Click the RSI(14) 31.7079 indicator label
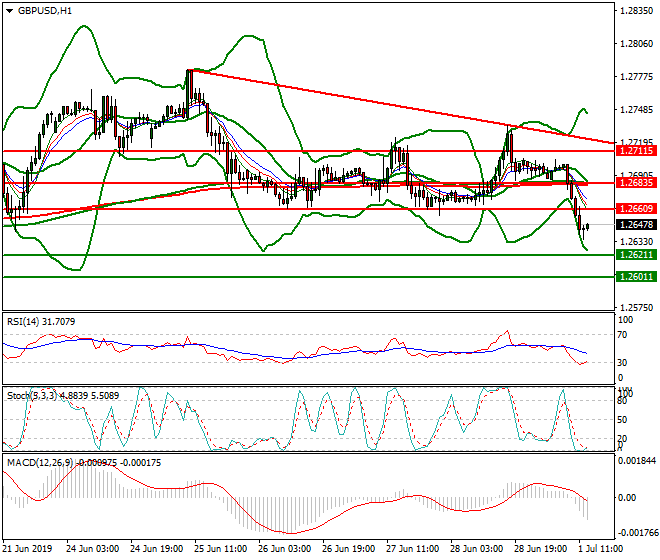The width and height of the screenshot is (660, 560). [x=41, y=322]
